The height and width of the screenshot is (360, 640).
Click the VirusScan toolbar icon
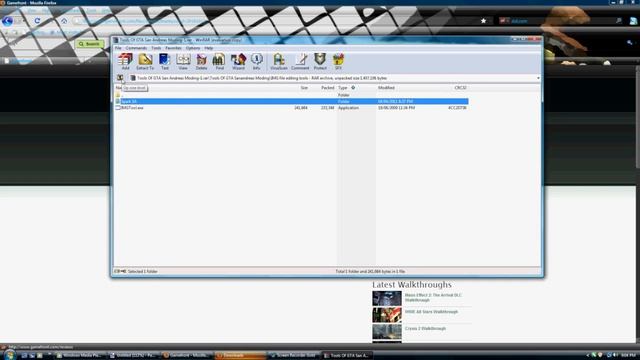279,61
